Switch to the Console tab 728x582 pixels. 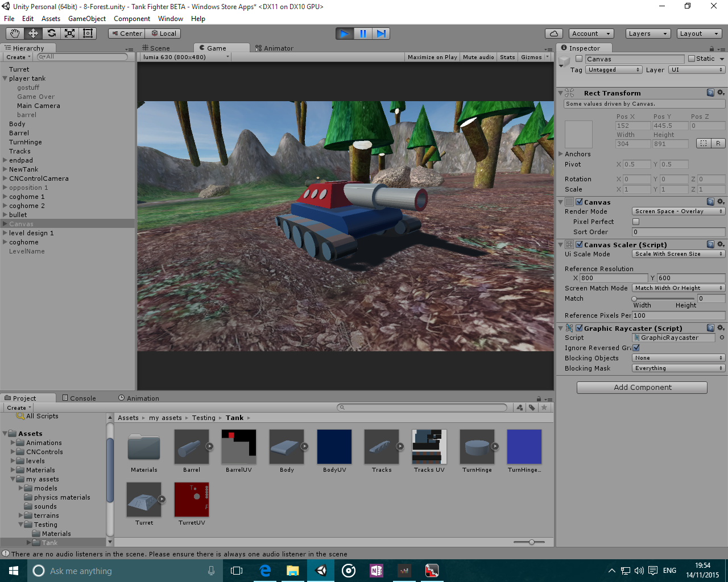[79, 398]
